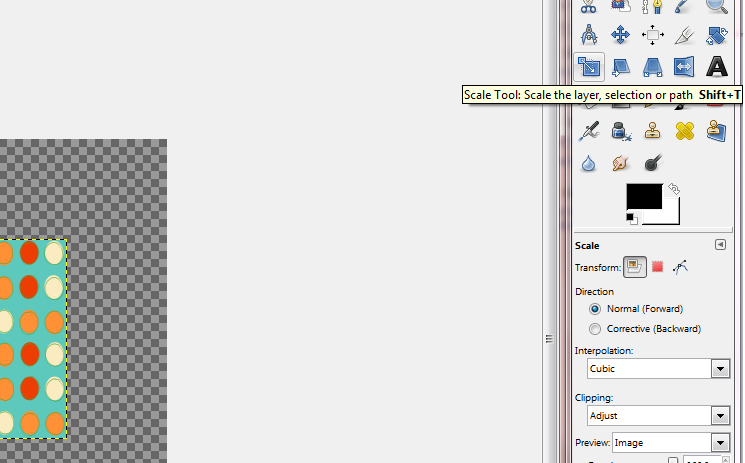
Task: Open the Preview dropdown showing Image
Action: coord(671,443)
